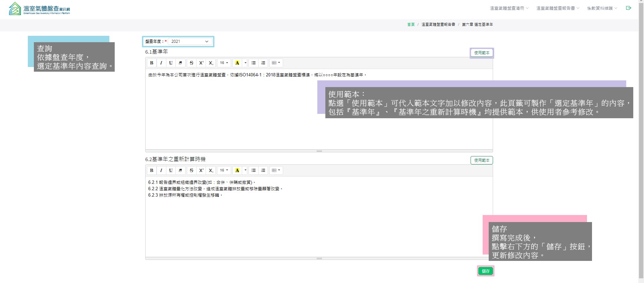Toggle italic in the 6.1 基準年 editor
Image resolution: width=644 pixels, height=283 pixels.
161,63
